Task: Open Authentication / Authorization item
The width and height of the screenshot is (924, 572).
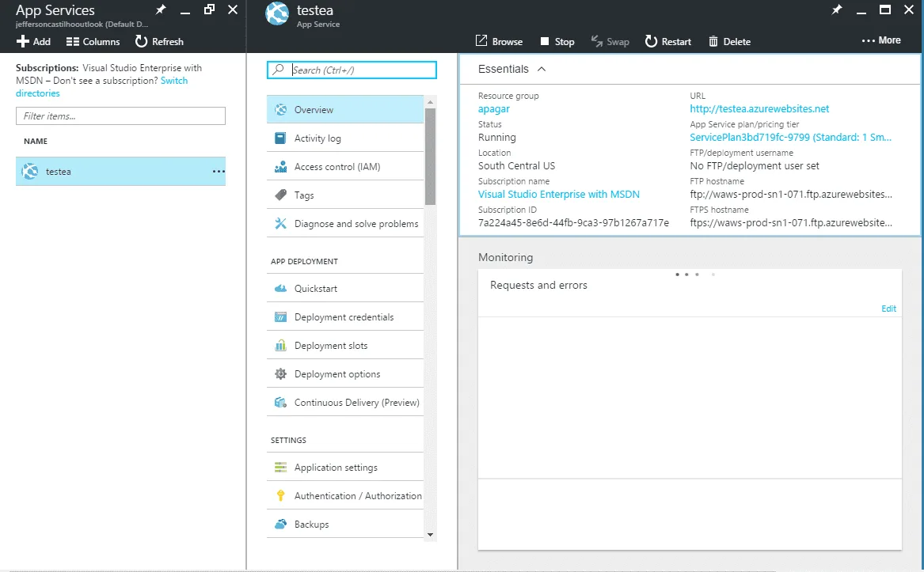Action: tap(344, 495)
